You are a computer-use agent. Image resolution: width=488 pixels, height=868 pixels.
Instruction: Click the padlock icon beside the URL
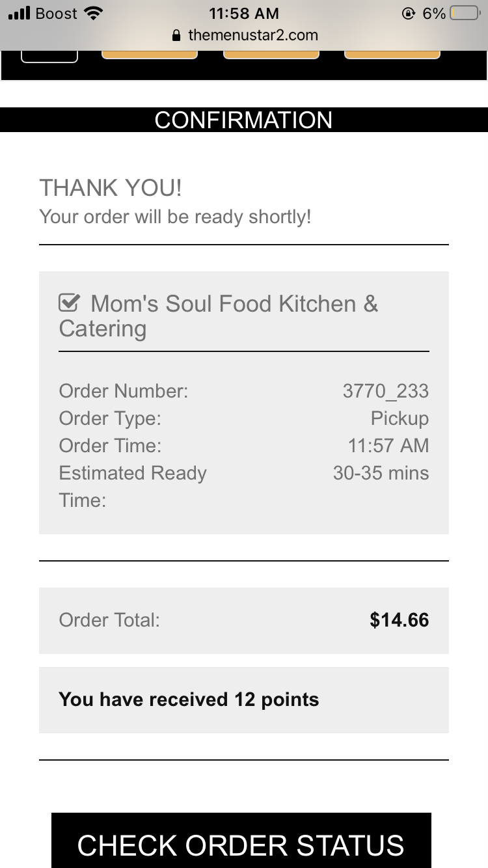(x=175, y=36)
